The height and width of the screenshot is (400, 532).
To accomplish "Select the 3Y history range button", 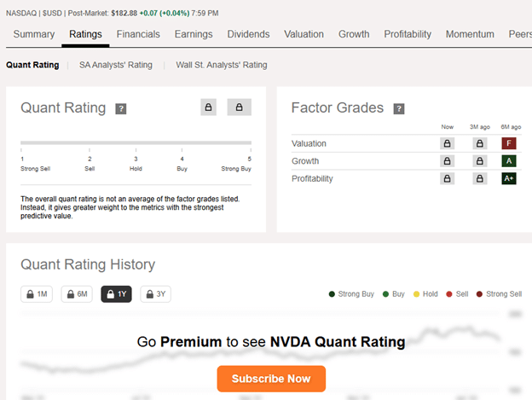I will click(x=156, y=294).
